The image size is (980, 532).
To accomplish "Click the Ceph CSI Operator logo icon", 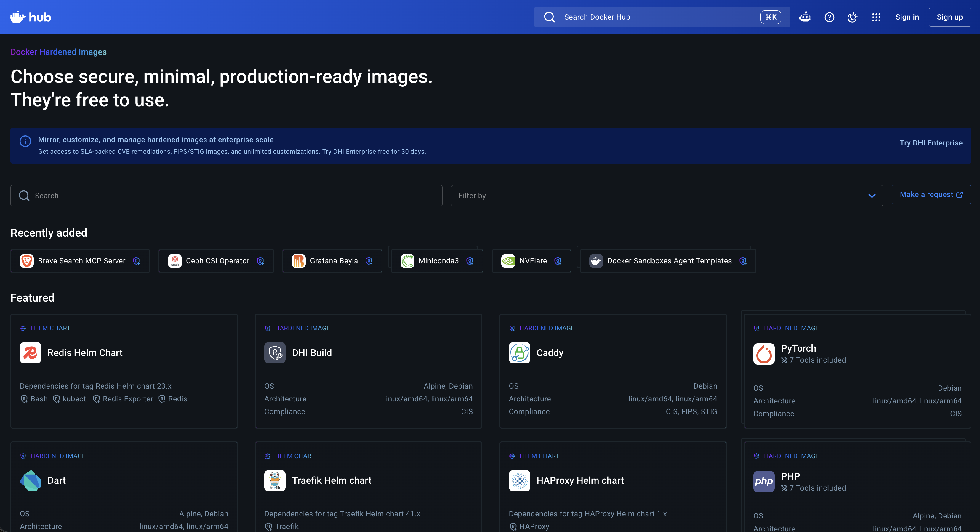I will (x=174, y=261).
